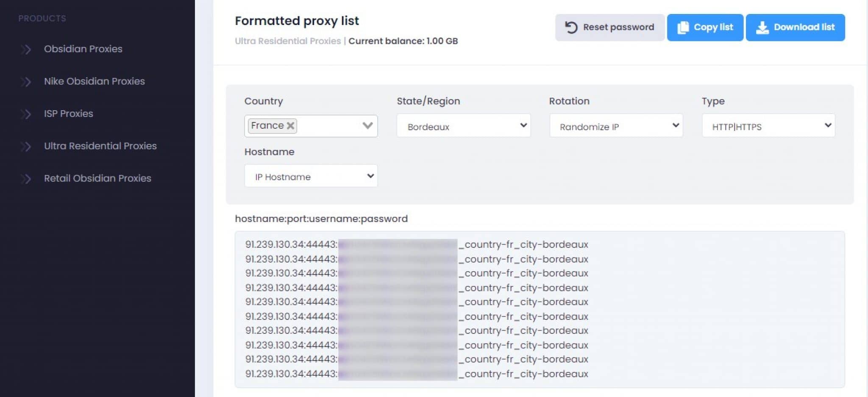Image resolution: width=868 pixels, height=397 pixels.
Task: Click the clipboard icon in Copy list
Action: point(683,28)
